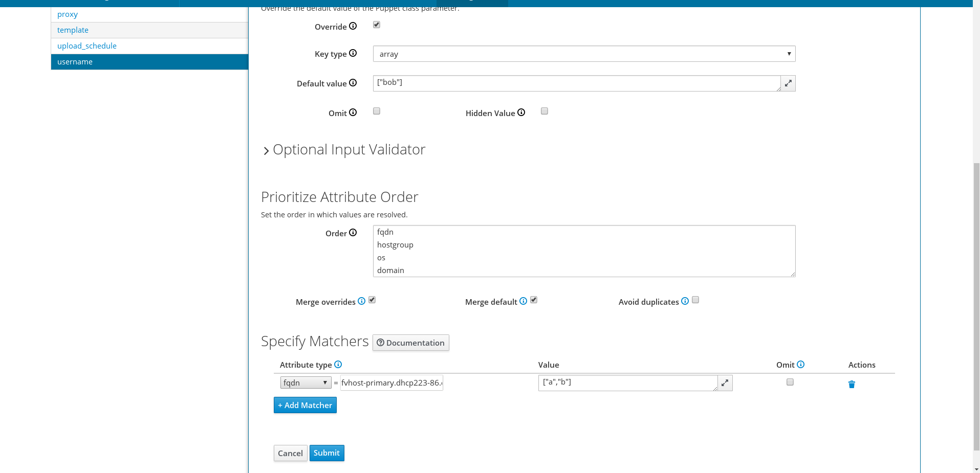Image resolution: width=980 pixels, height=473 pixels.
Task: Check the Avoid duplicates checkbox
Action: tap(695, 300)
